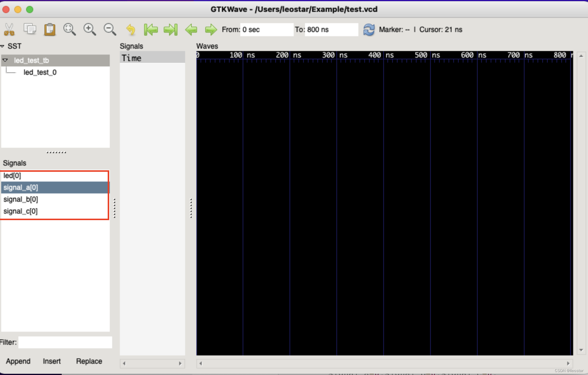Click the green zoom window button
588x375 pixels.
point(30,9)
